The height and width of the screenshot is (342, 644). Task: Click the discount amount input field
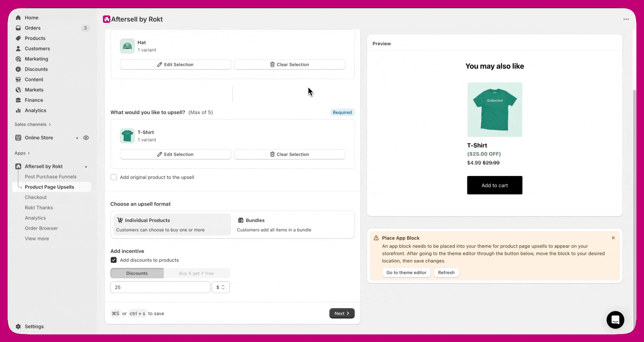pyautogui.click(x=160, y=287)
